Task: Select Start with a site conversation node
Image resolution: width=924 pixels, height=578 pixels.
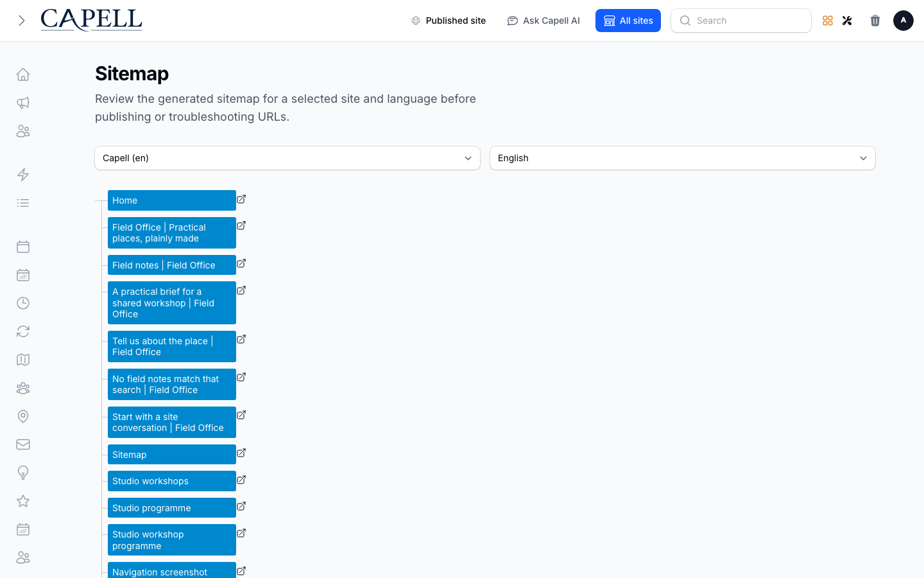Action: click(x=172, y=422)
